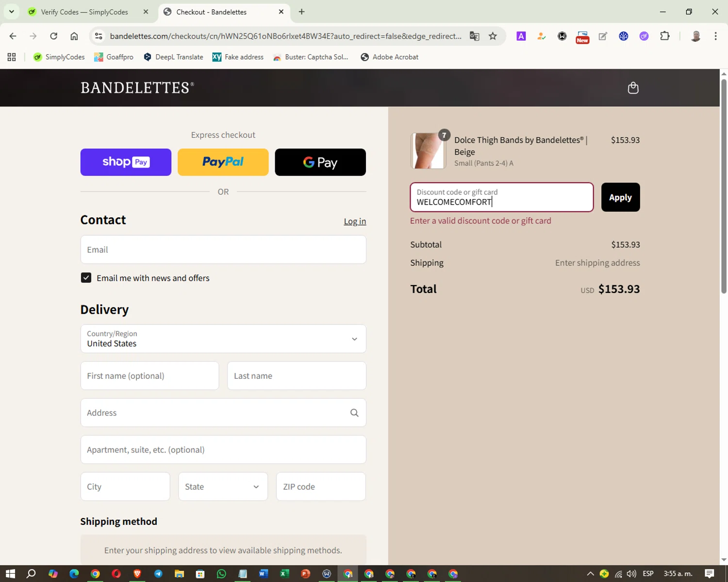Click the Apartment, suite, etc. field
Image resolution: width=728 pixels, height=582 pixels.
pos(223,450)
